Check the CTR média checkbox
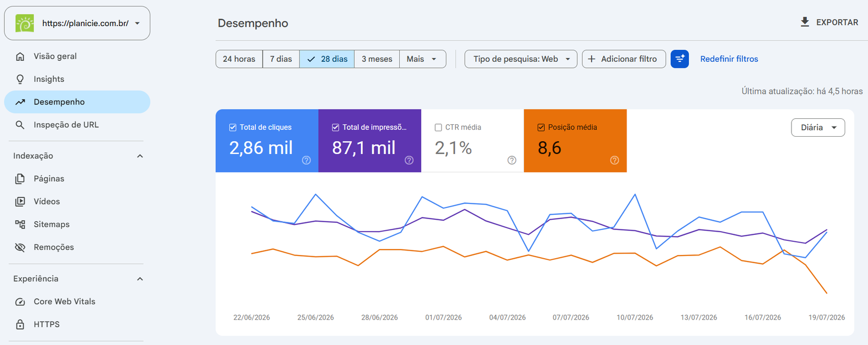868x345 pixels. pos(438,127)
